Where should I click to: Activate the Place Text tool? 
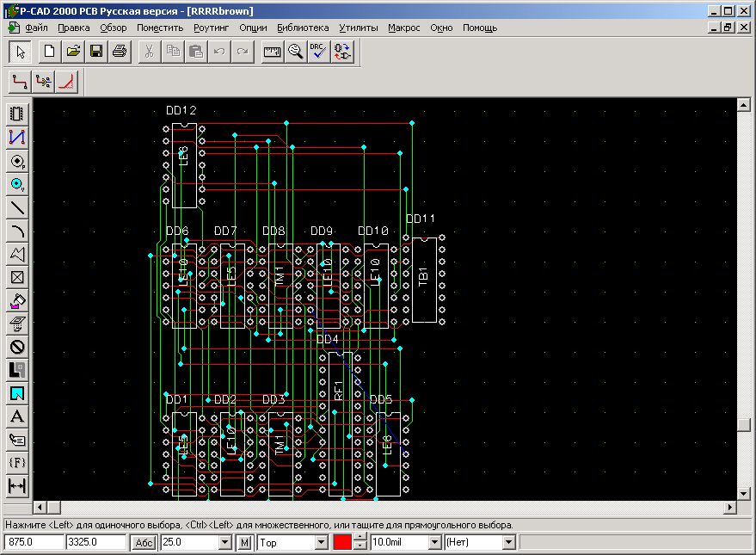click(x=16, y=416)
